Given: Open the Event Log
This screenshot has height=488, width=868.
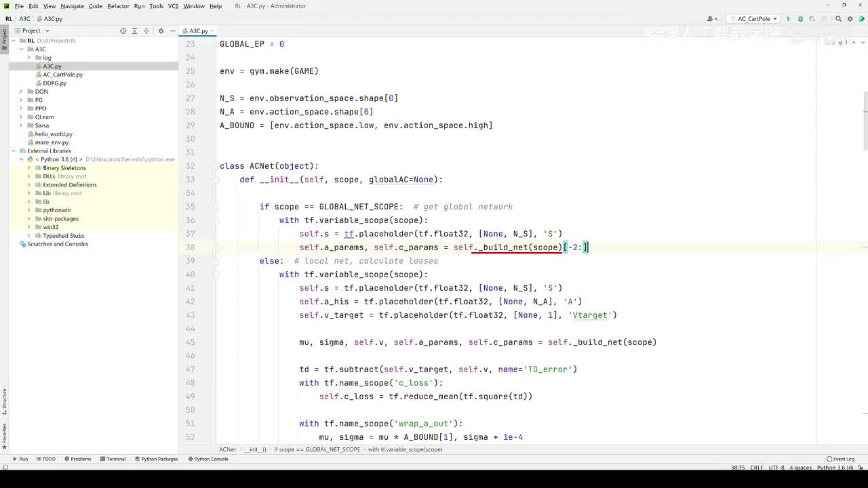Looking at the screenshot, I should pos(840,459).
